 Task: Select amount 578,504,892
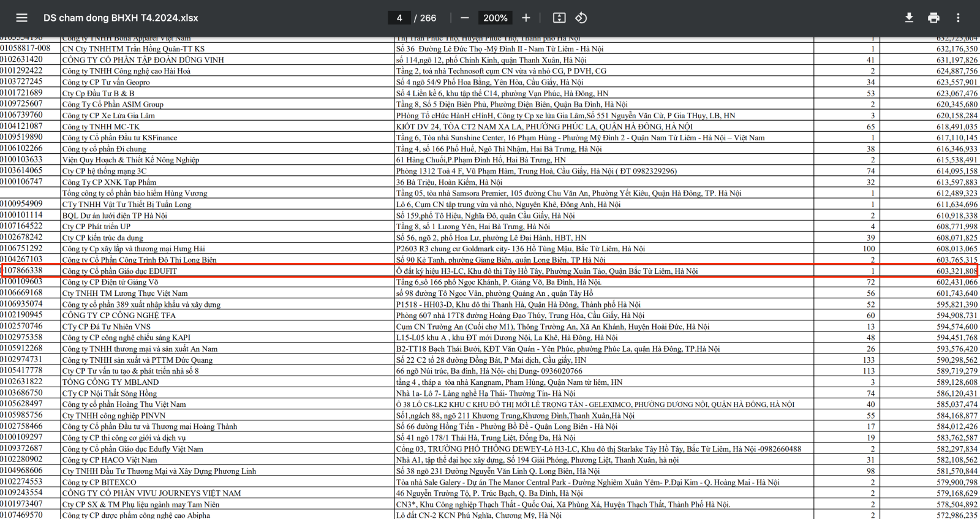click(957, 505)
